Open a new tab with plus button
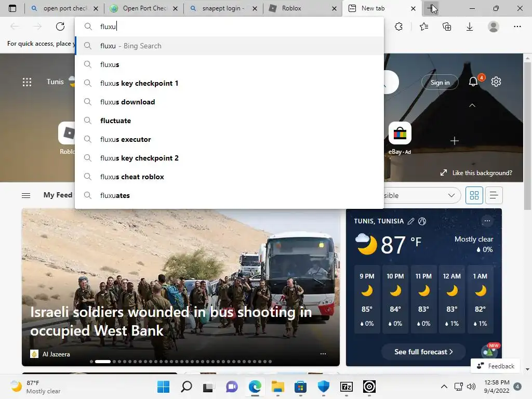 click(x=430, y=8)
